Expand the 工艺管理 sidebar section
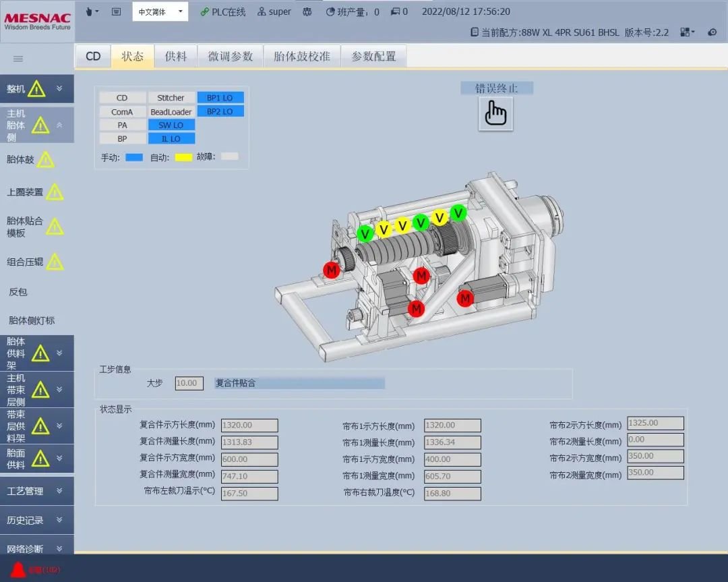Screen dimensions: 728x582 pyautogui.click(x=36, y=491)
